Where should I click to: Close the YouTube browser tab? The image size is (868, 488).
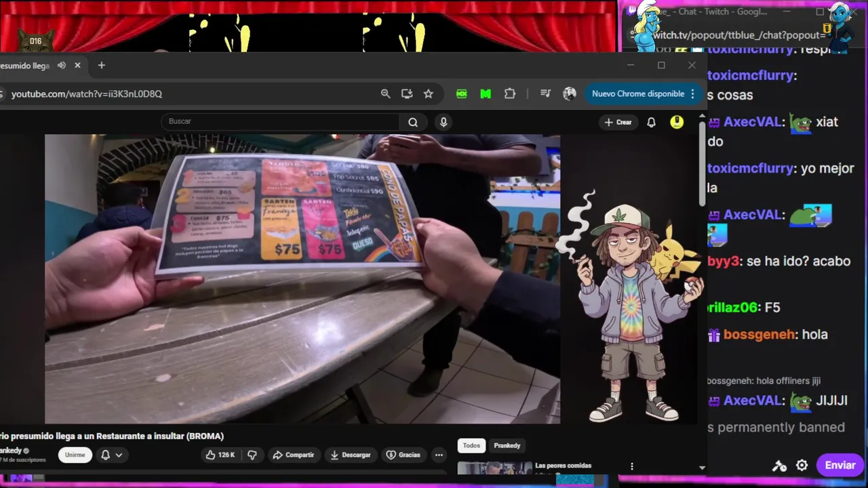(x=77, y=65)
